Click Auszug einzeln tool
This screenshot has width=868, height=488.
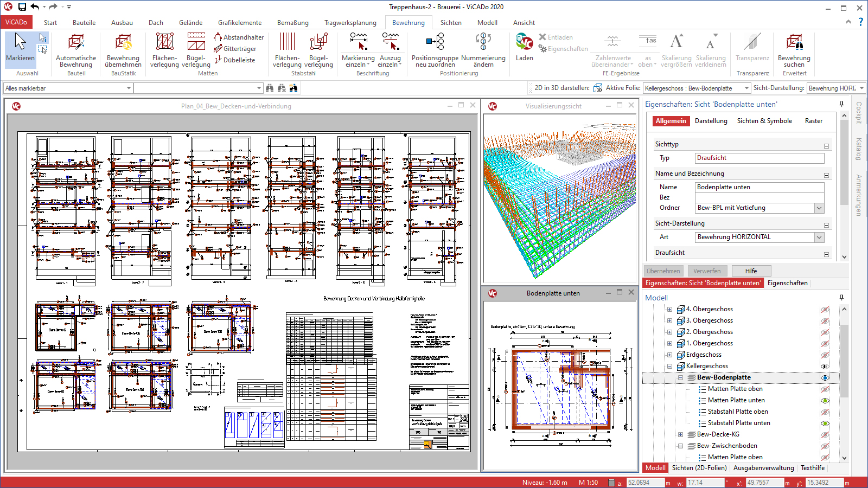[390, 50]
